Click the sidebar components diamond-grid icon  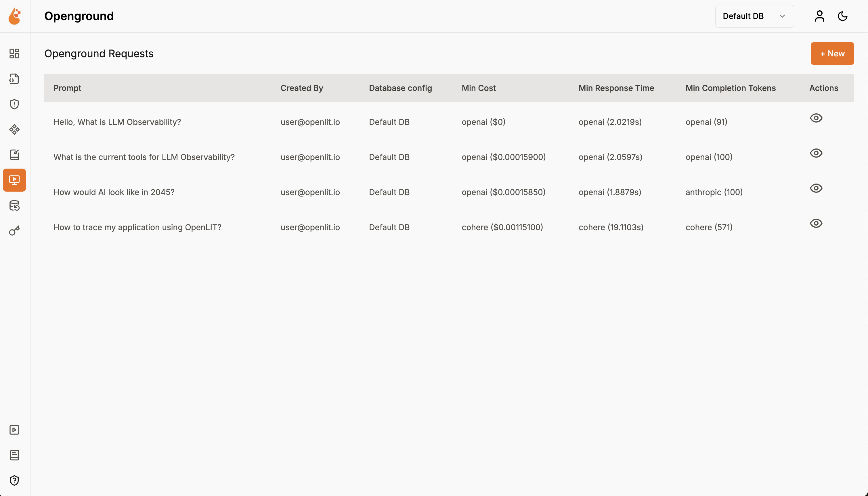point(14,129)
